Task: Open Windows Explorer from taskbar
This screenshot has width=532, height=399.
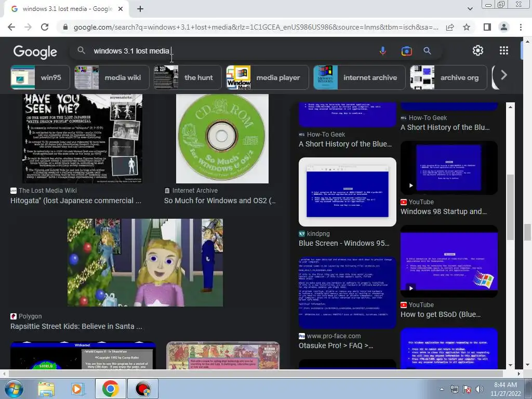Action: [x=46, y=389]
